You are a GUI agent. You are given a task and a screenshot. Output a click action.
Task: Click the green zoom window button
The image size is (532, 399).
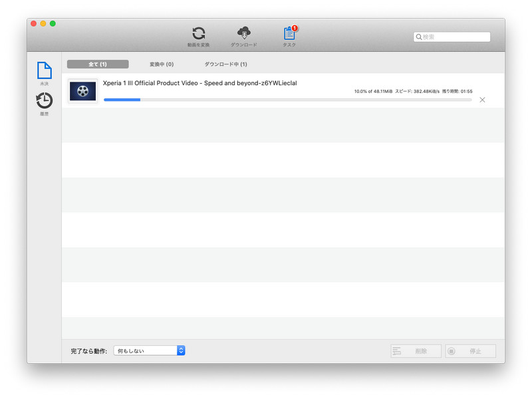pos(53,23)
